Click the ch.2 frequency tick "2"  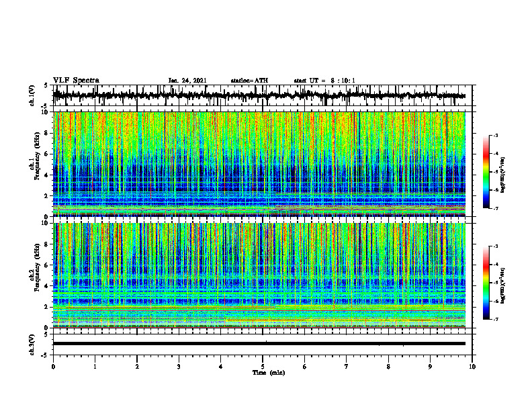pyautogui.click(x=47, y=307)
